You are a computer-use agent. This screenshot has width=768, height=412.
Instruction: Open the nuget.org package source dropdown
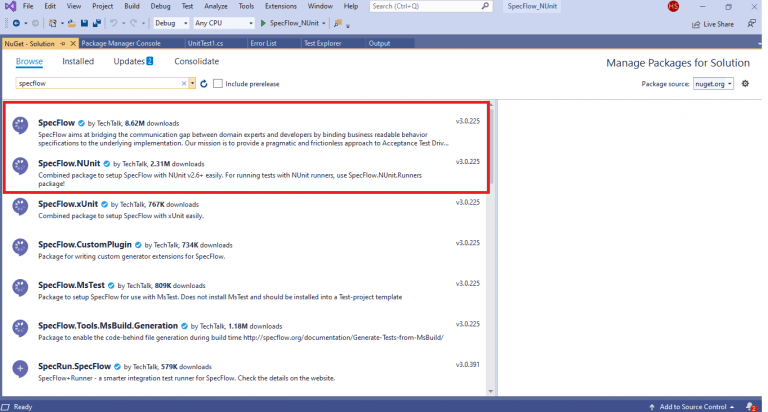(x=712, y=84)
